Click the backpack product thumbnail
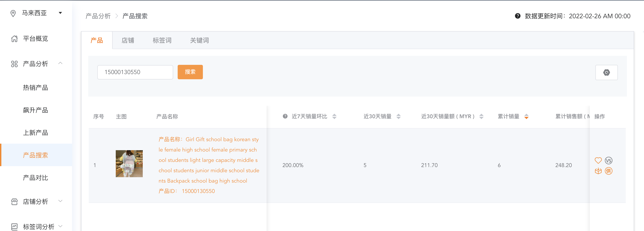644x231 pixels. pos(129,164)
